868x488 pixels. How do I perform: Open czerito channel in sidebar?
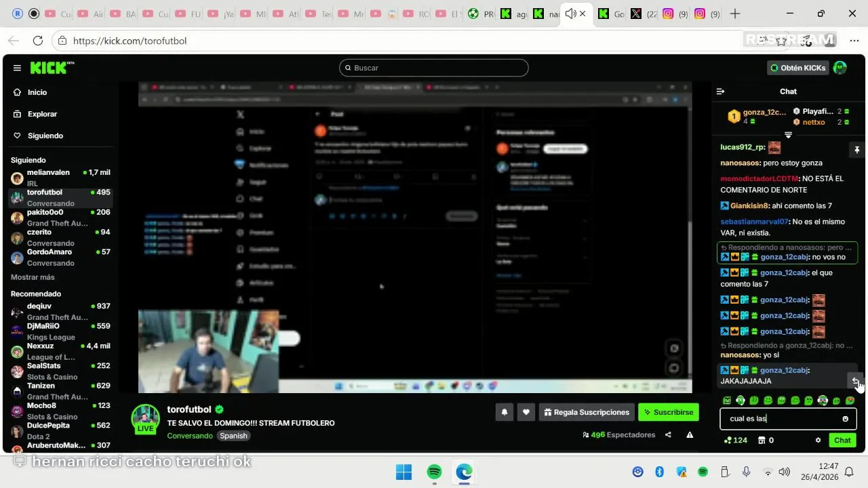[x=61, y=237]
